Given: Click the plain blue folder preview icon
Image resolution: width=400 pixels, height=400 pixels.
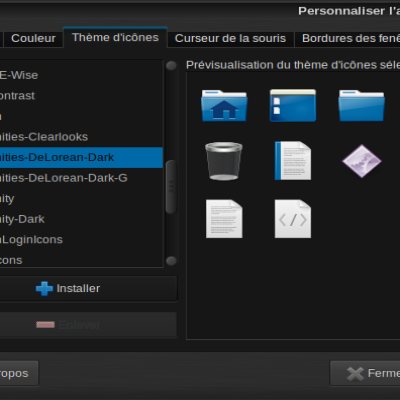Looking at the screenshot, I should [361, 105].
